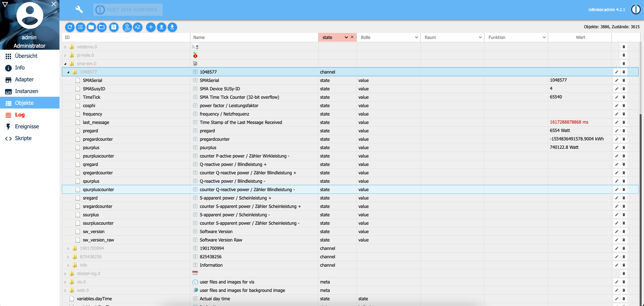Click the A-Z sort button
The width and height of the screenshot is (644, 306).
coord(138,27)
